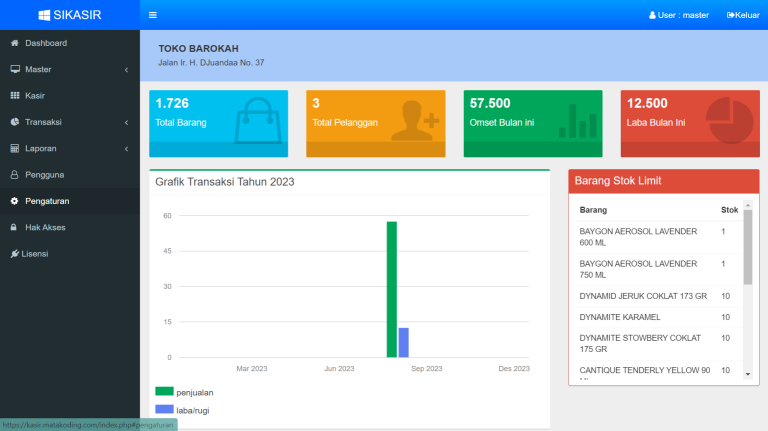Toggle the hamburger sidebar menu button

[153, 15]
